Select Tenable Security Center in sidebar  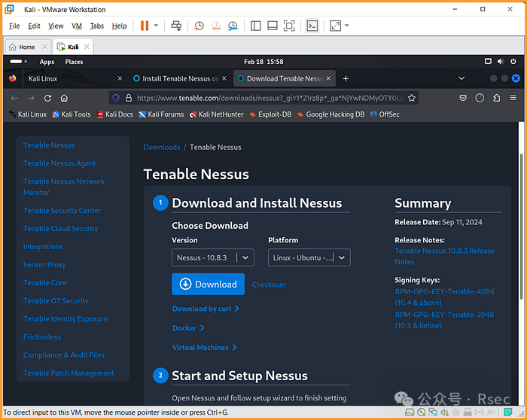click(x=62, y=211)
